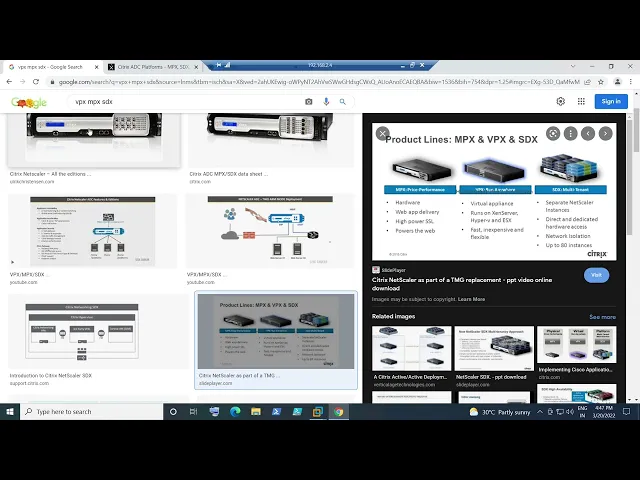Open PowerShell from taskbar
Viewport: 640px width, 480px height.
276,412
